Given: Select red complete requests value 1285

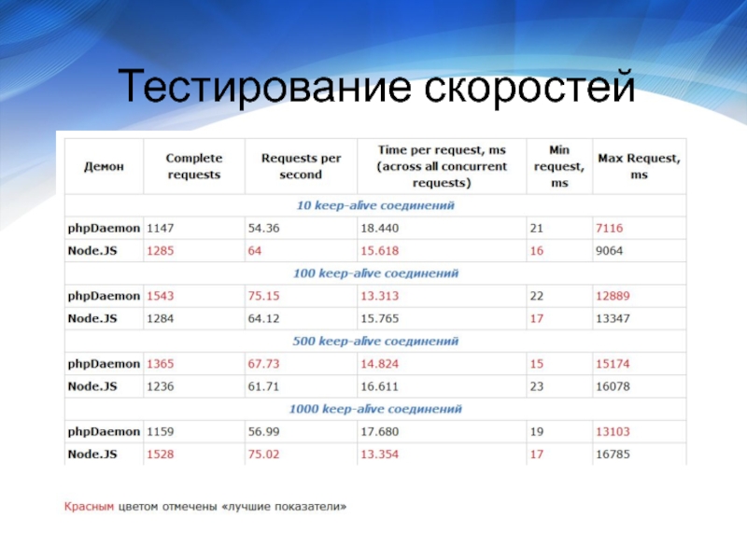Looking at the screenshot, I should [160, 251].
